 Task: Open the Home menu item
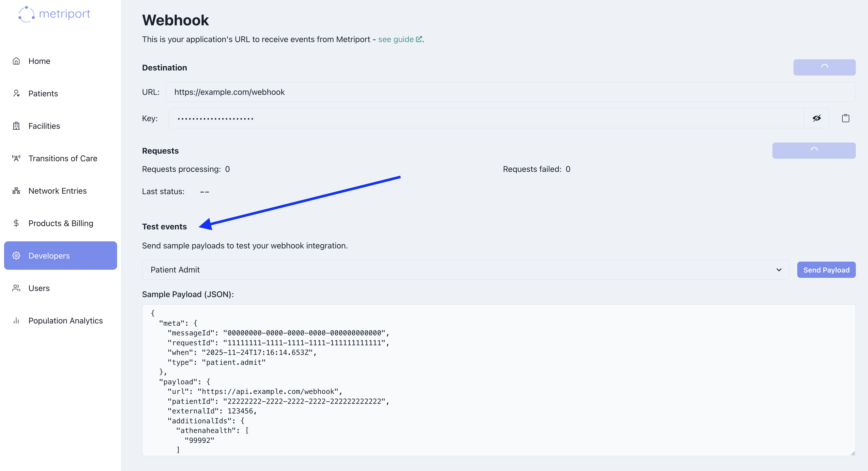coord(61,61)
